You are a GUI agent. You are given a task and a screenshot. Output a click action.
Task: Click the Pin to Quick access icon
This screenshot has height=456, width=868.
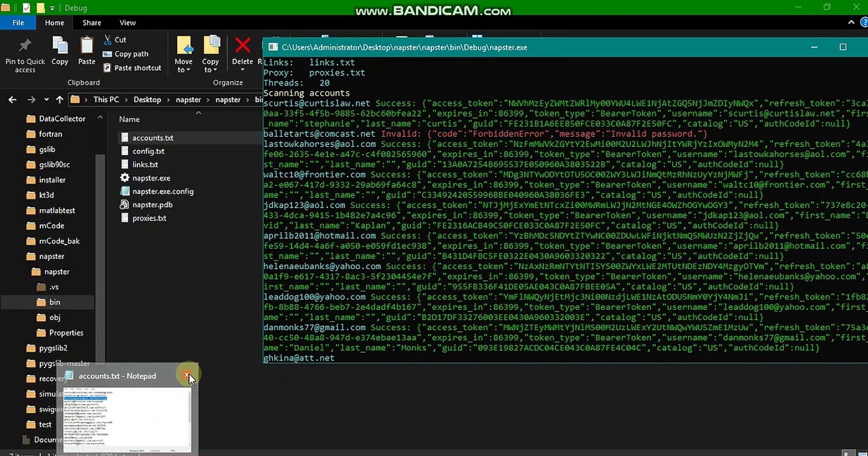click(x=25, y=46)
